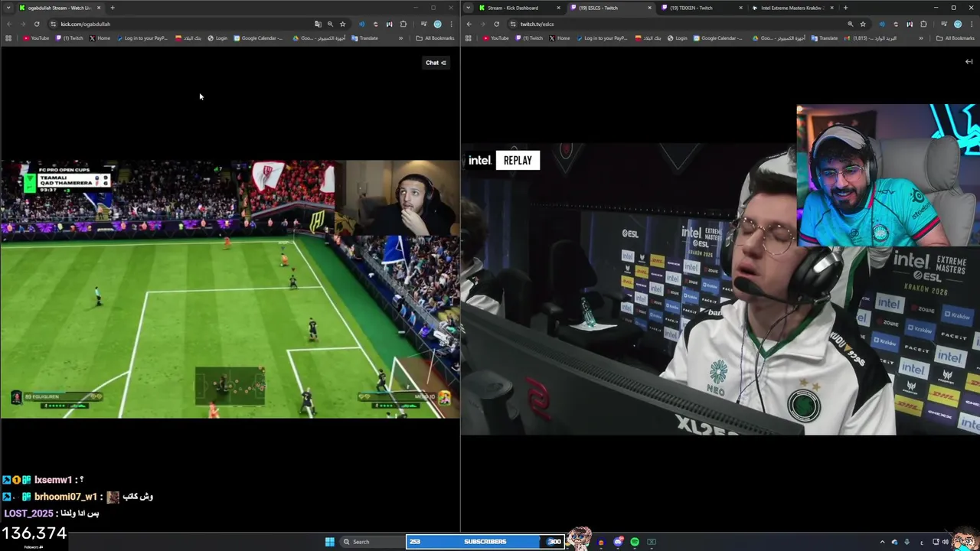Expand Twitch side panel arrow at top right
The width and height of the screenshot is (980, 551).
pyautogui.click(x=969, y=62)
